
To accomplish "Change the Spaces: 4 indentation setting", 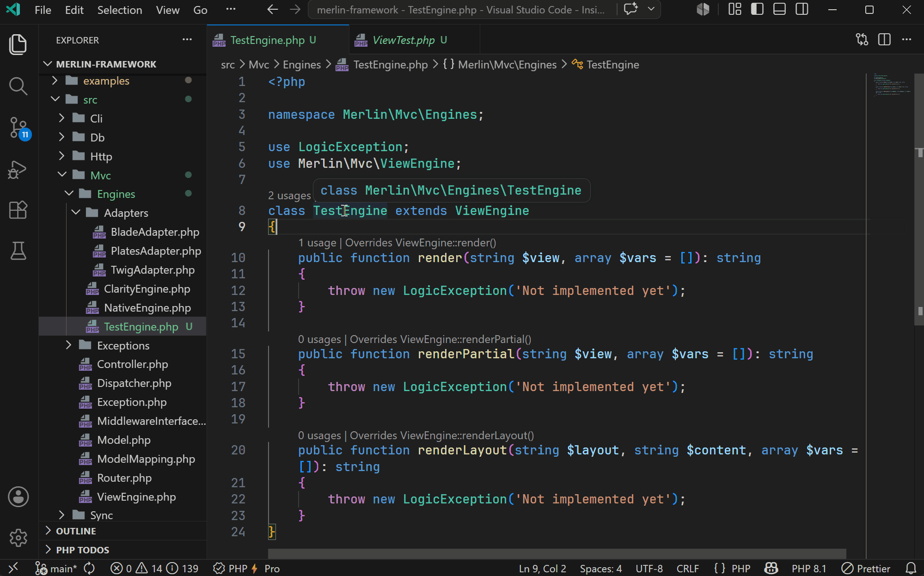I will [600, 569].
